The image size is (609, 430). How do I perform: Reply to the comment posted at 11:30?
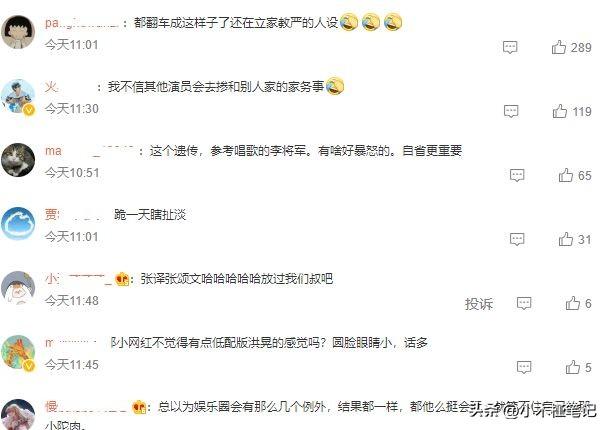511,111
